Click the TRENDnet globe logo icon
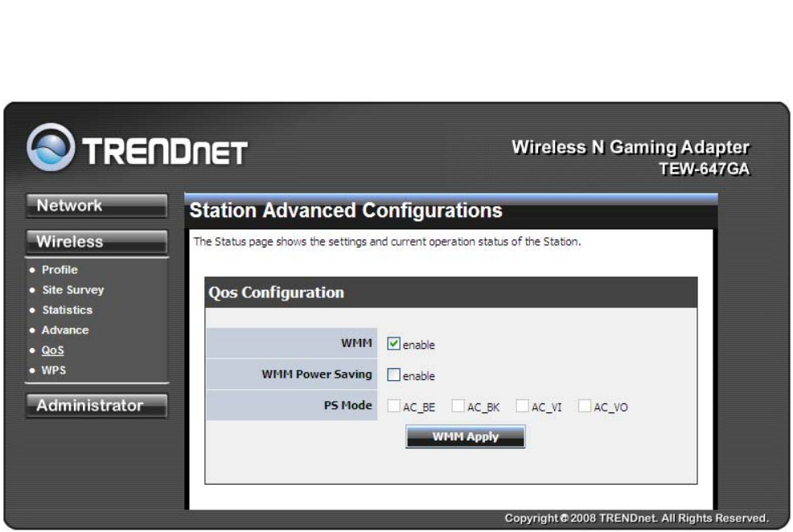Viewport: 793px width, 532px height. click(x=51, y=147)
